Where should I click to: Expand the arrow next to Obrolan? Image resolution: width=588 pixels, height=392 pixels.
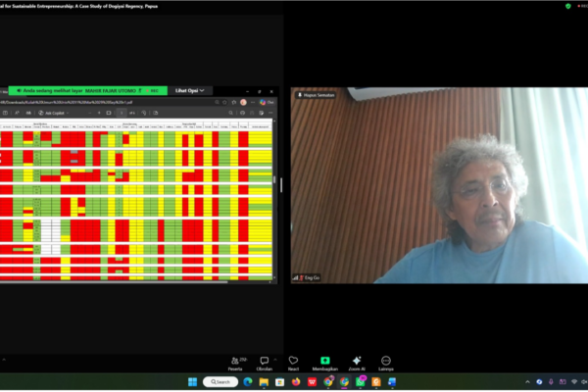click(x=275, y=360)
